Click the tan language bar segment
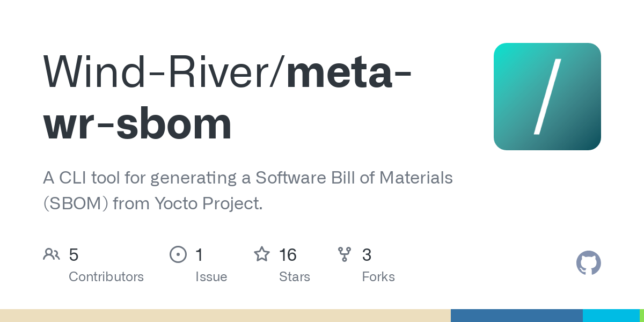The image size is (644, 322). (x=225, y=316)
